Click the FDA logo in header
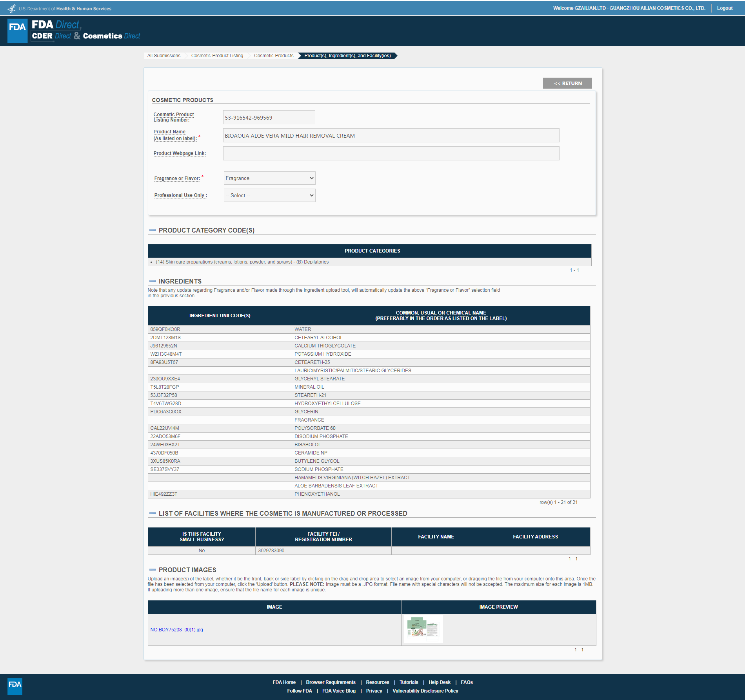Image resolution: width=745 pixels, height=700 pixels. pyautogui.click(x=17, y=31)
